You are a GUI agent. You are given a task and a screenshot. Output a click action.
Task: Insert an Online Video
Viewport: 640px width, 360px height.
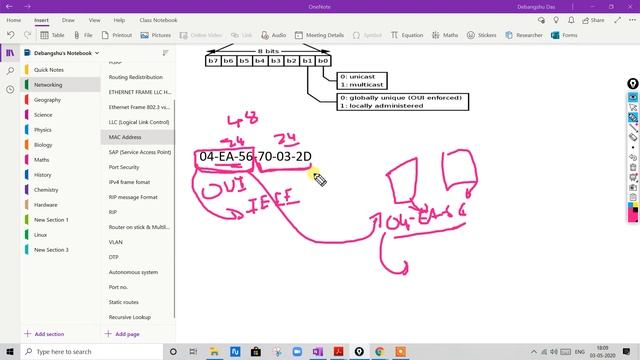pyautogui.click(x=201, y=35)
